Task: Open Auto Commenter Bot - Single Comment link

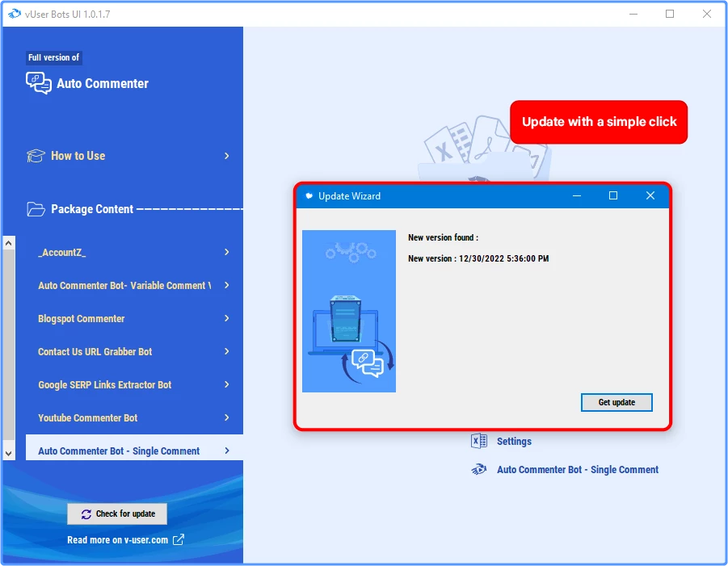Action: tap(578, 469)
